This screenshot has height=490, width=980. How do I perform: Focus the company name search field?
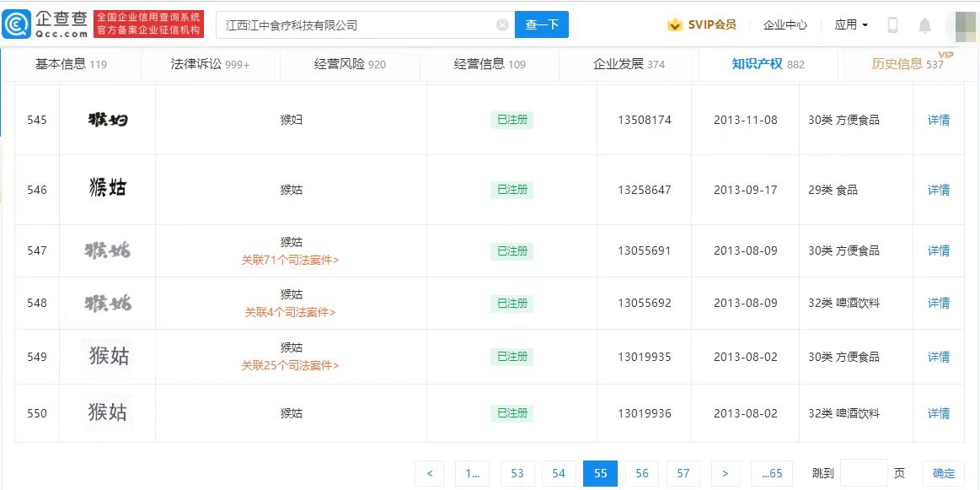(366, 25)
